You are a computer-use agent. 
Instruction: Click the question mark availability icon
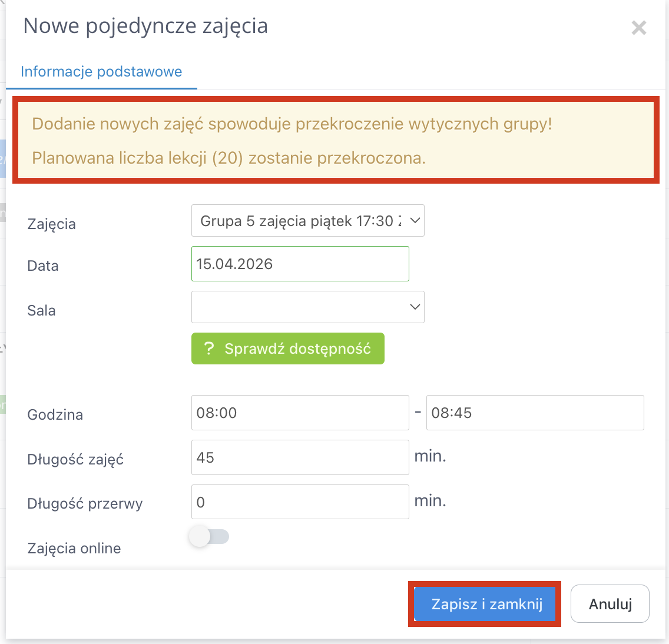(208, 348)
